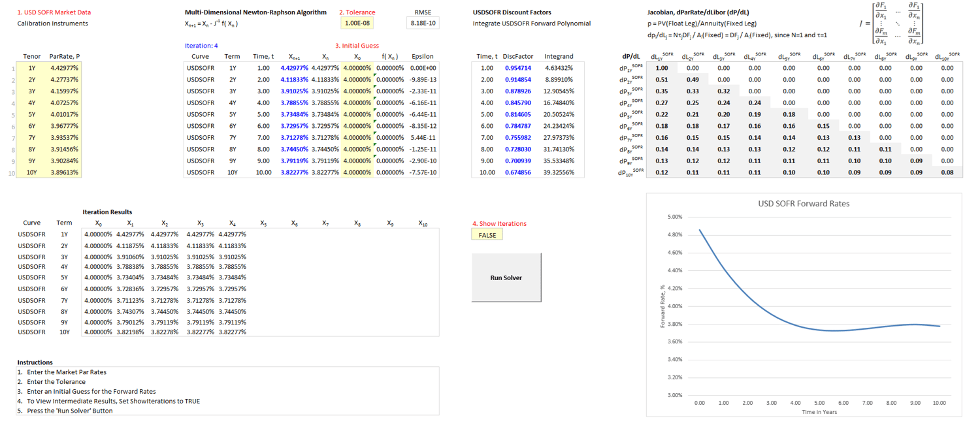Select the ParRate cell showing 4.15997%
The width and height of the screenshot is (980, 427).
click(x=64, y=91)
